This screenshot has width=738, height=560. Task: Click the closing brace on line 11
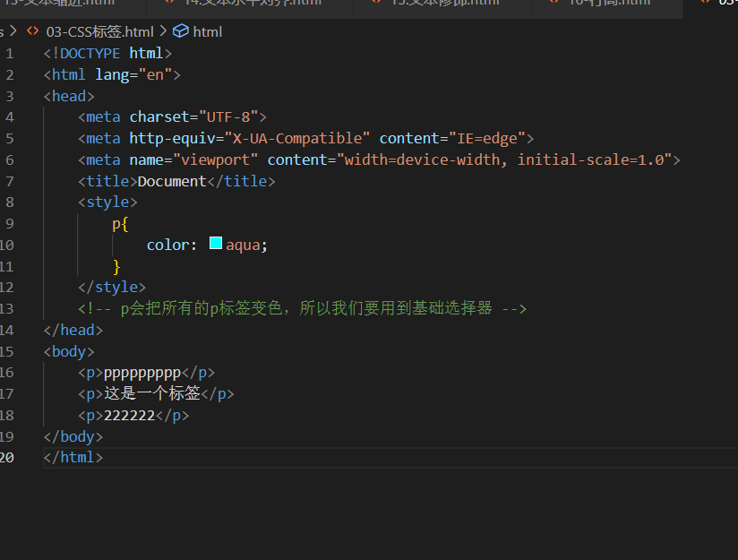pos(116,267)
